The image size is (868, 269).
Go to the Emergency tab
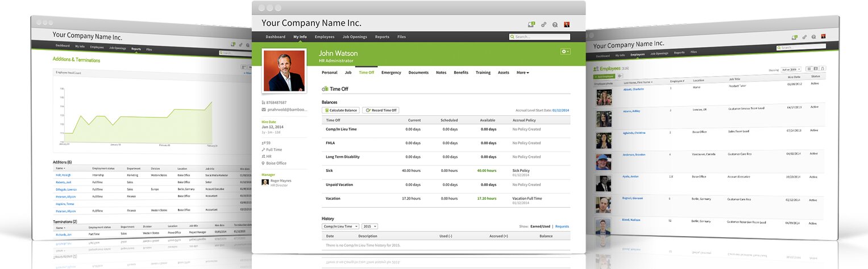[x=391, y=73]
